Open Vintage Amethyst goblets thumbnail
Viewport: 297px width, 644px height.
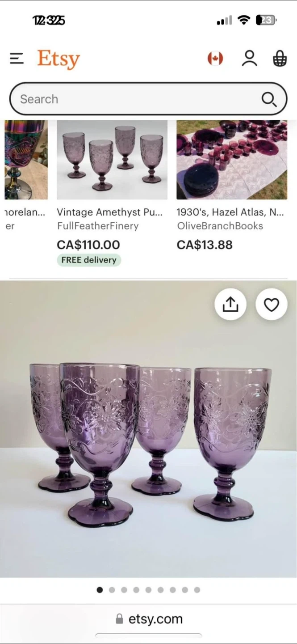point(112,160)
